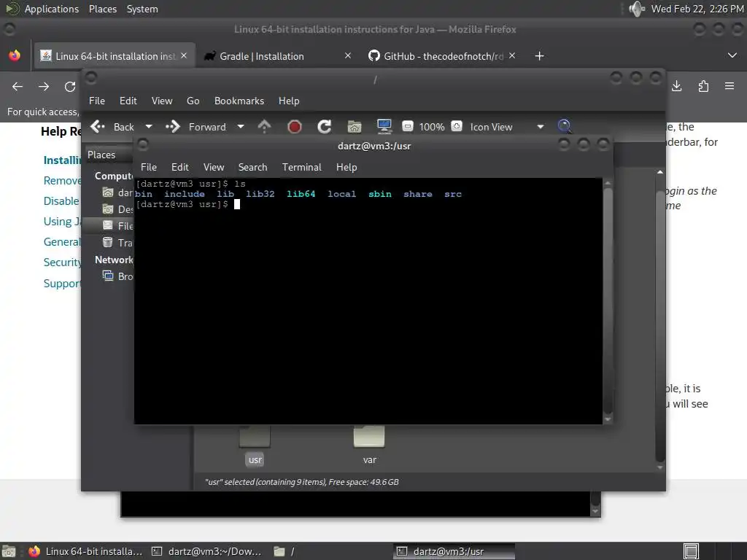Open file manager Help menu
Image resolution: width=747 pixels, height=560 pixels.
click(x=289, y=101)
